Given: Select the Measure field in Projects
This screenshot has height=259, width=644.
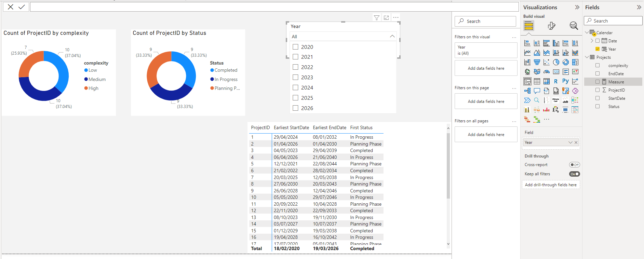Looking at the screenshot, I should (613, 82).
